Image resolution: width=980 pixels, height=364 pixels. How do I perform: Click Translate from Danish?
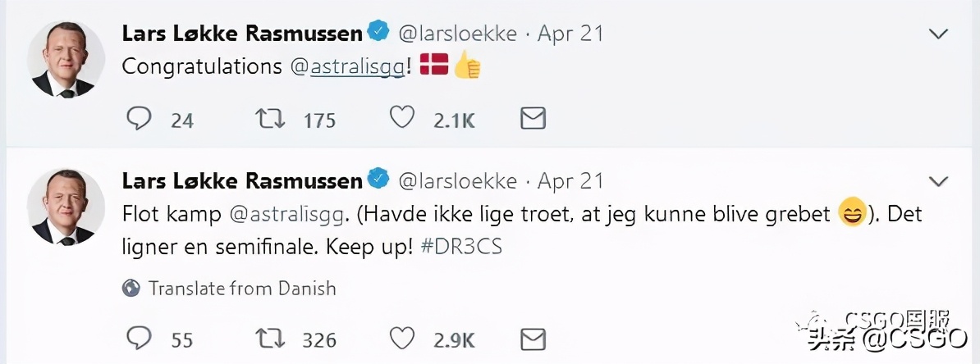[242, 289]
